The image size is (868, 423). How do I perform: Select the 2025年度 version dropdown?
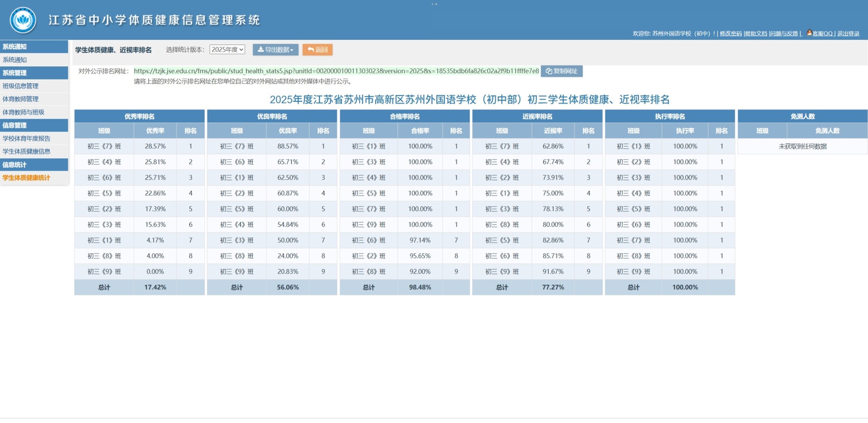pyautogui.click(x=227, y=50)
